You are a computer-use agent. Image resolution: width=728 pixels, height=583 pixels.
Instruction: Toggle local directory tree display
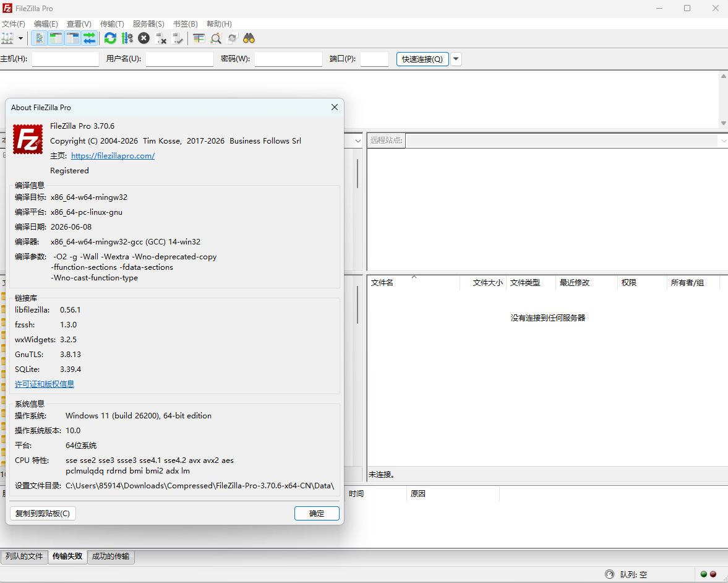[x=56, y=38]
